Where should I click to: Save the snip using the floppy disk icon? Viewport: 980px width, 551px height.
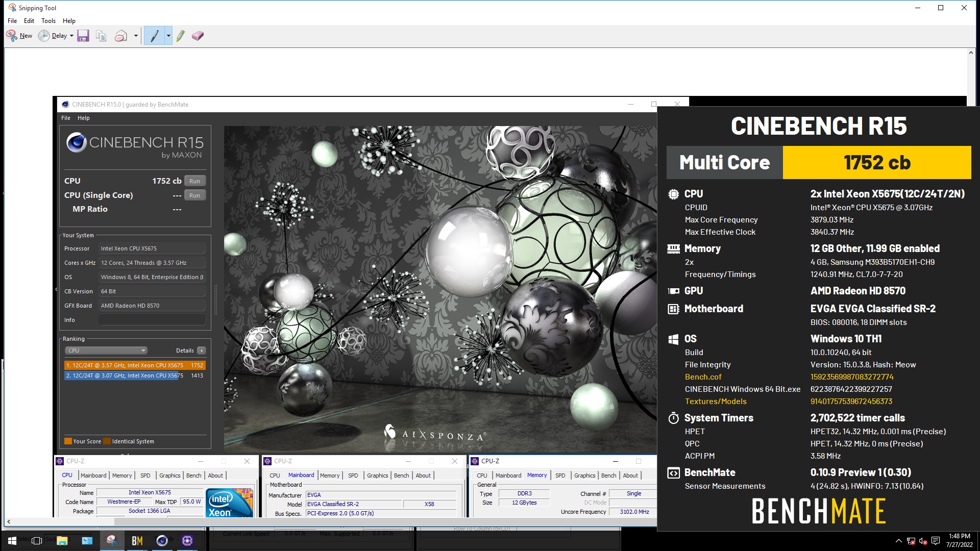pos(83,36)
